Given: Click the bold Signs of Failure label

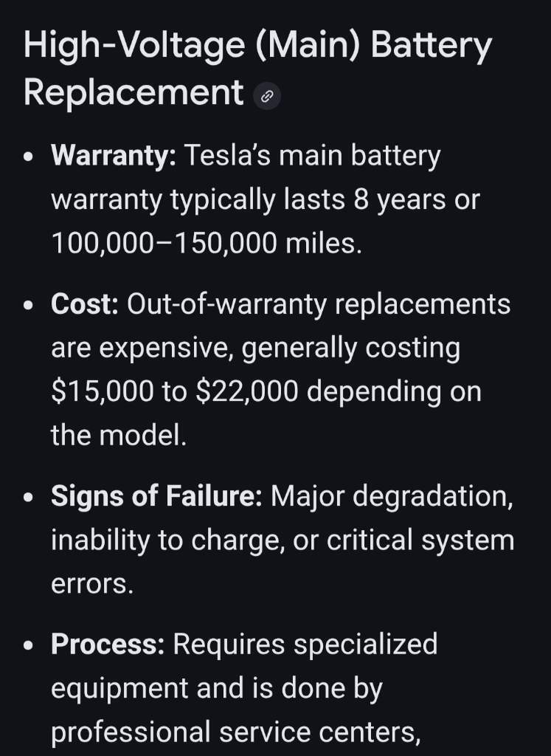Looking at the screenshot, I should (156, 496).
